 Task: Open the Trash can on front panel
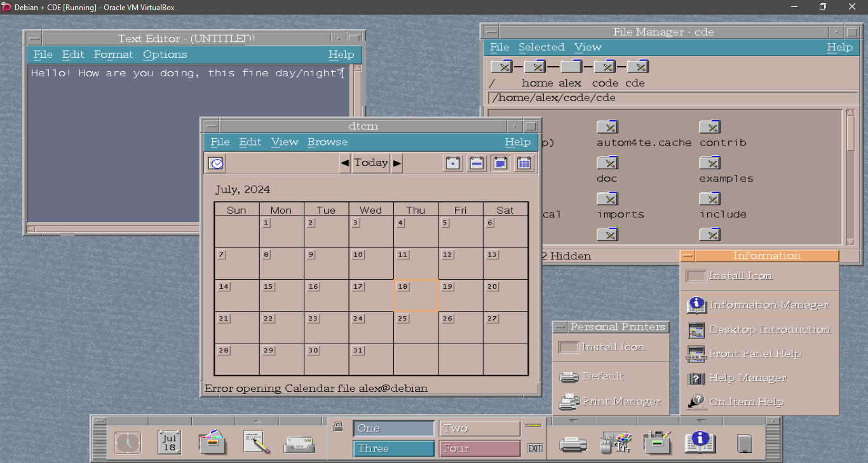click(745, 443)
